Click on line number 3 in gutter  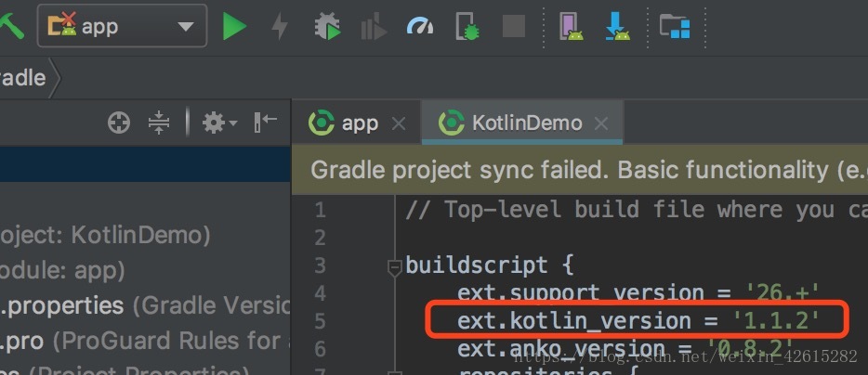(320, 266)
